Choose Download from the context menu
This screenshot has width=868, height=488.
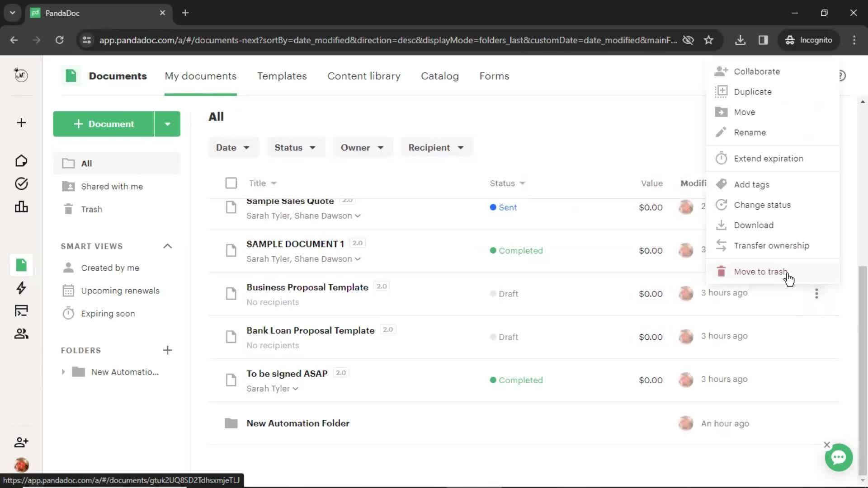pyautogui.click(x=773, y=225)
